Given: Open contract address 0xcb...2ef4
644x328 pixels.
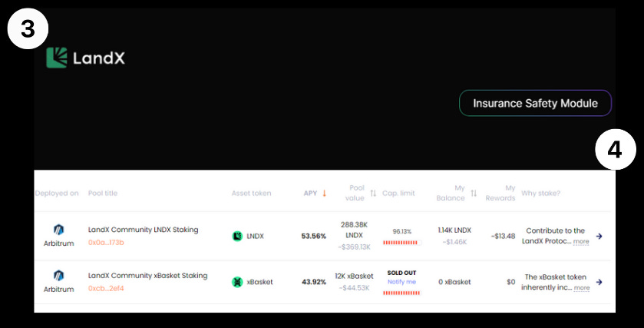Looking at the screenshot, I should 106,289.
